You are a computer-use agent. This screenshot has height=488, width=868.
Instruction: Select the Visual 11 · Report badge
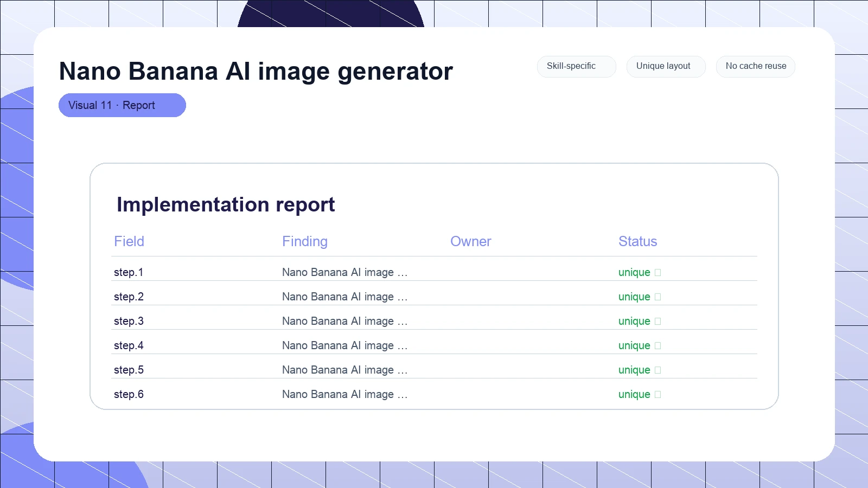pyautogui.click(x=122, y=105)
